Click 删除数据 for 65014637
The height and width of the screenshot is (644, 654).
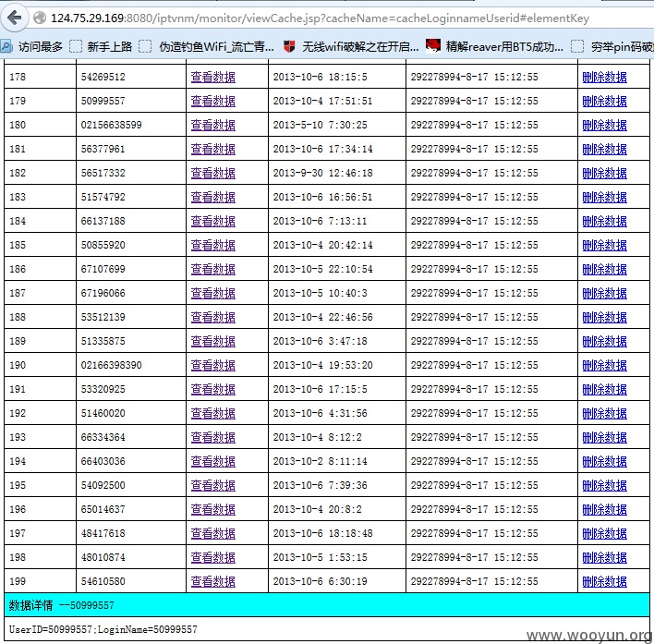pos(604,509)
